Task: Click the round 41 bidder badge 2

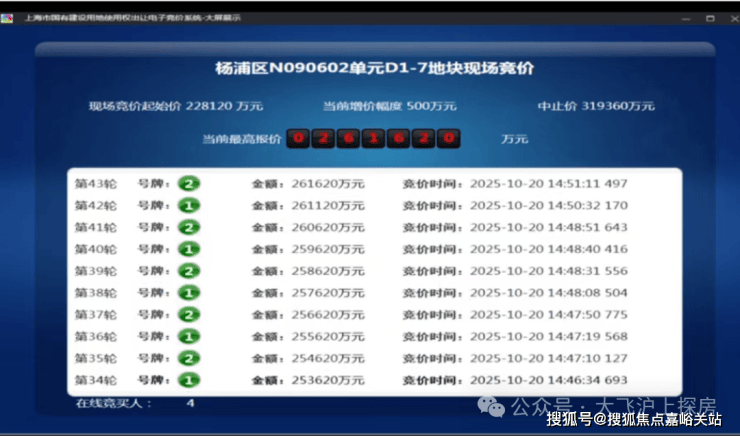Action: click(x=188, y=228)
